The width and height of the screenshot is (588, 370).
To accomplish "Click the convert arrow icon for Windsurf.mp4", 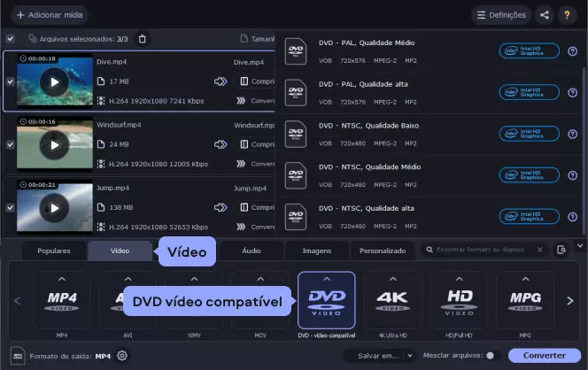I will (x=220, y=144).
